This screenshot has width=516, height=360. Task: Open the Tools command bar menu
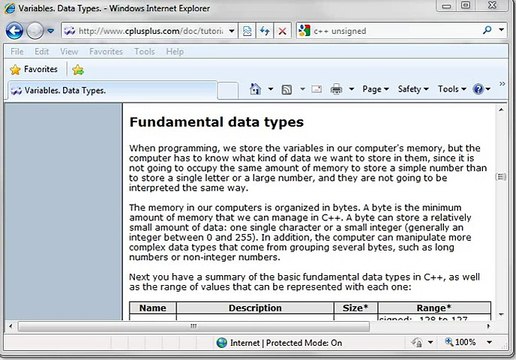(452, 89)
